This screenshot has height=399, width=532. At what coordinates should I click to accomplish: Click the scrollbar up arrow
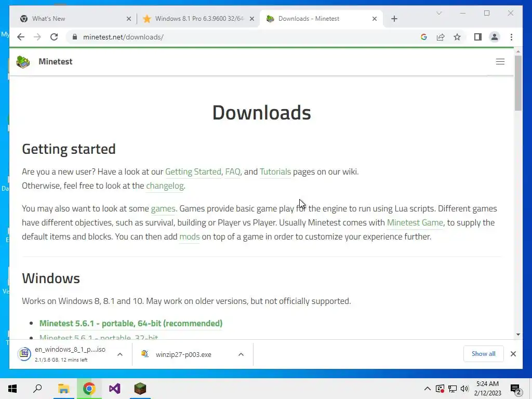click(x=518, y=51)
